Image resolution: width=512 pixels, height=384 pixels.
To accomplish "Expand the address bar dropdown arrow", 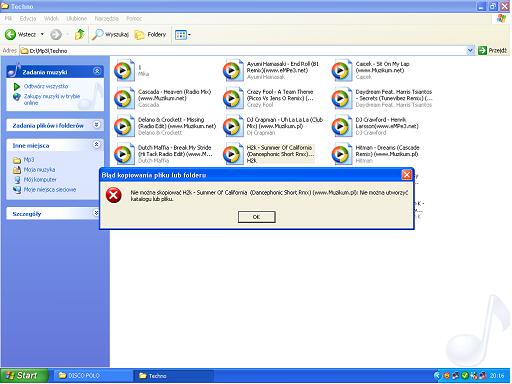I will pyautogui.click(x=470, y=51).
